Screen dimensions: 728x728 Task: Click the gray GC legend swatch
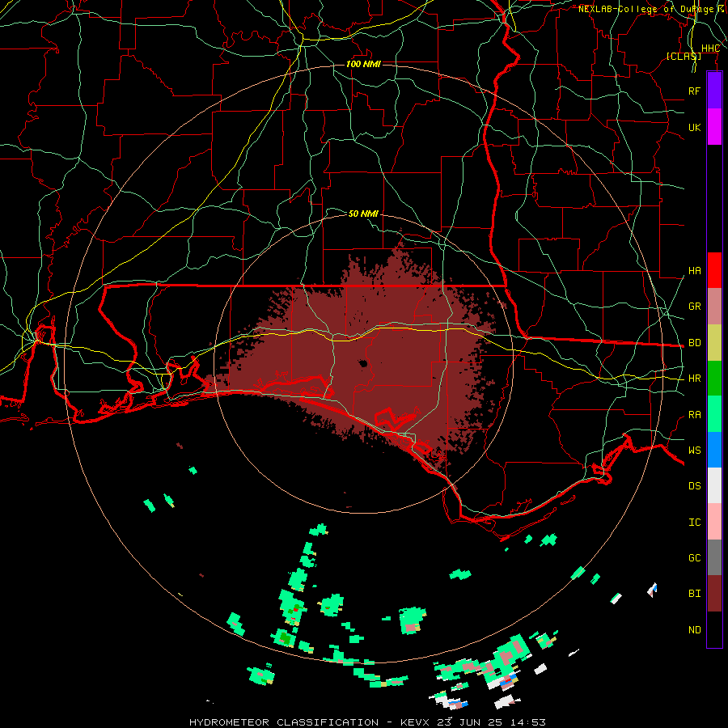[714, 557]
